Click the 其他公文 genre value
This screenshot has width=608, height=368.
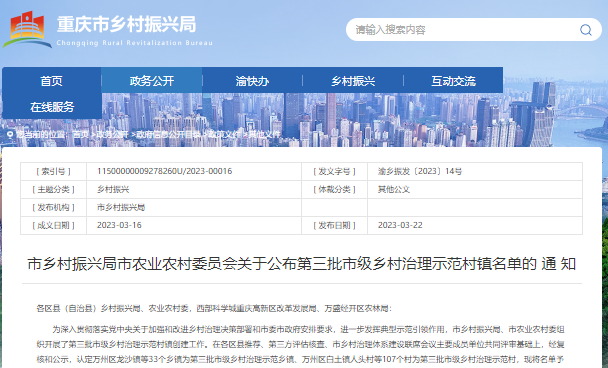[x=394, y=189]
